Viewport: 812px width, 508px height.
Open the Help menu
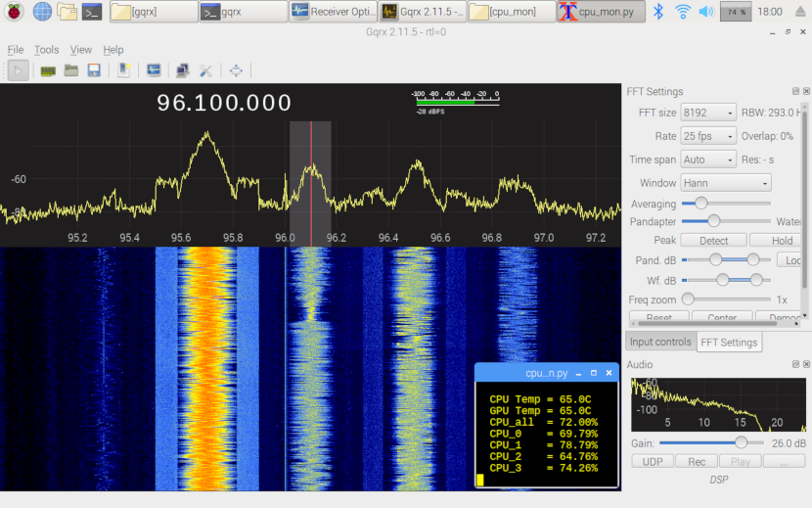tap(113, 50)
